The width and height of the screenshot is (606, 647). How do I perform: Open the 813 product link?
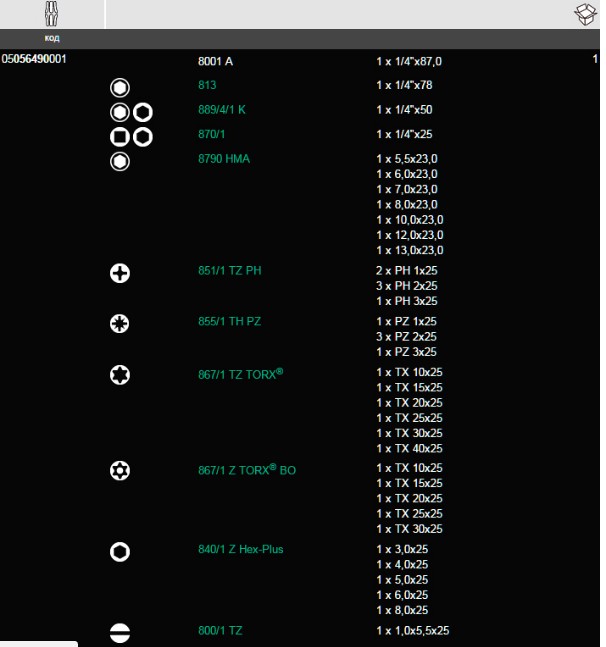click(x=207, y=85)
